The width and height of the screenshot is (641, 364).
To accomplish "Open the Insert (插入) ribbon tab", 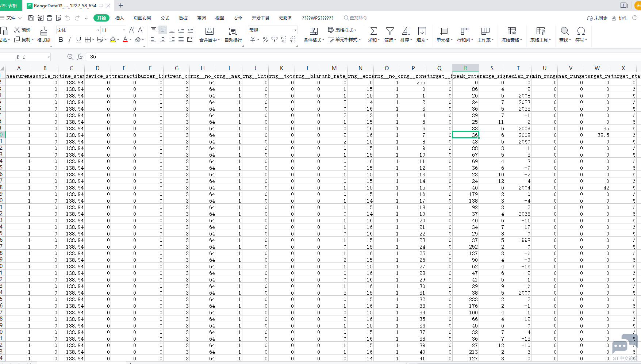I will (119, 18).
